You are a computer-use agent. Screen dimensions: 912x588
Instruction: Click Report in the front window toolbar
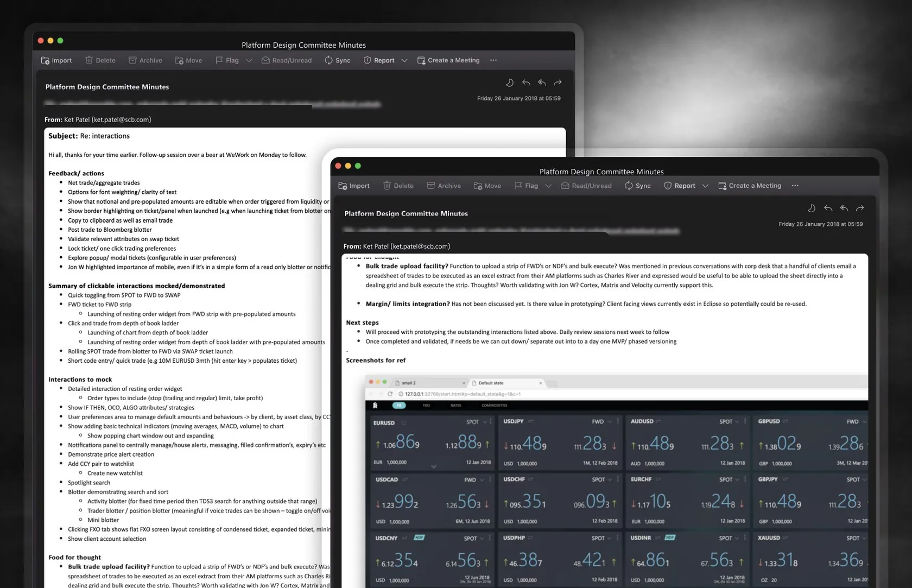pyautogui.click(x=680, y=186)
